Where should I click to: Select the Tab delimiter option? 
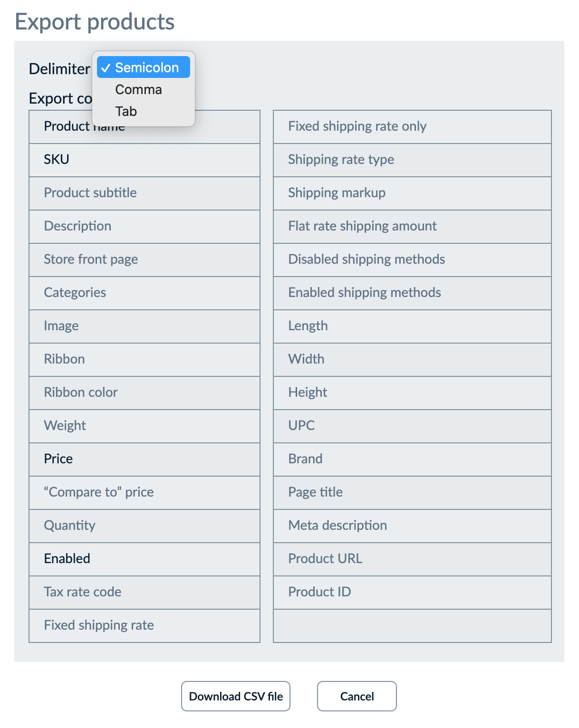[x=126, y=111]
